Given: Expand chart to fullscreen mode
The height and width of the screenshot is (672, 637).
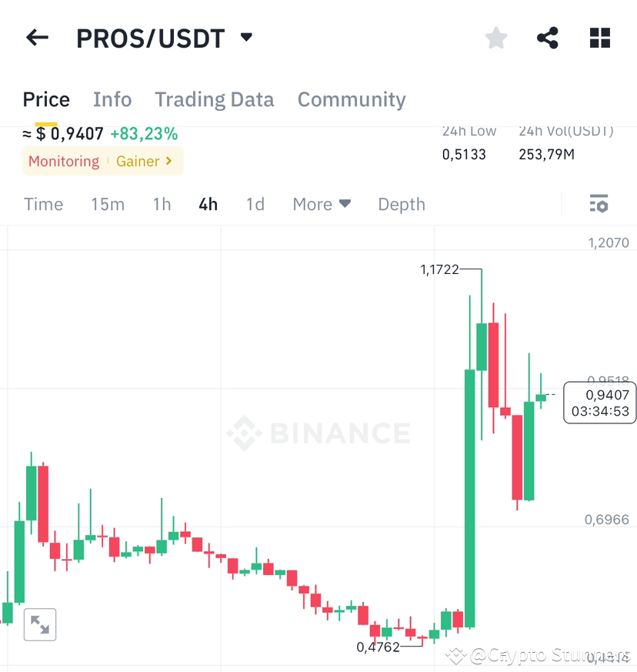Looking at the screenshot, I should point(39,624).
